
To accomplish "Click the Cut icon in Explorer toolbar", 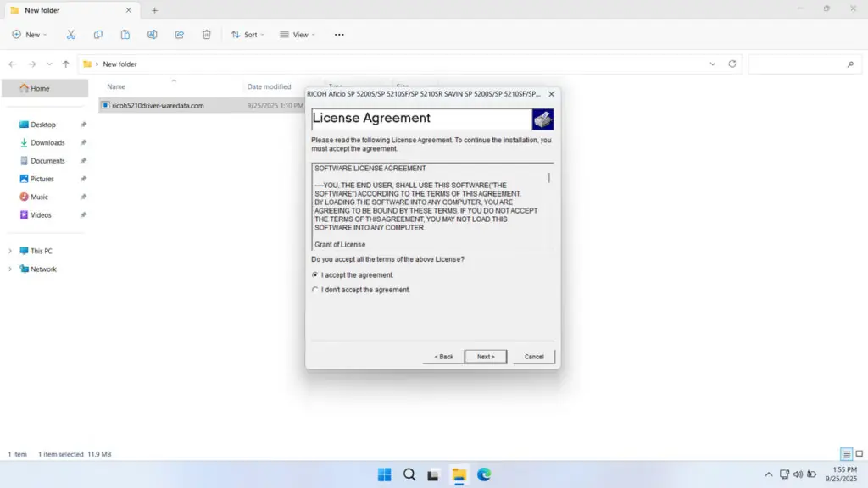I will (71, 34).
